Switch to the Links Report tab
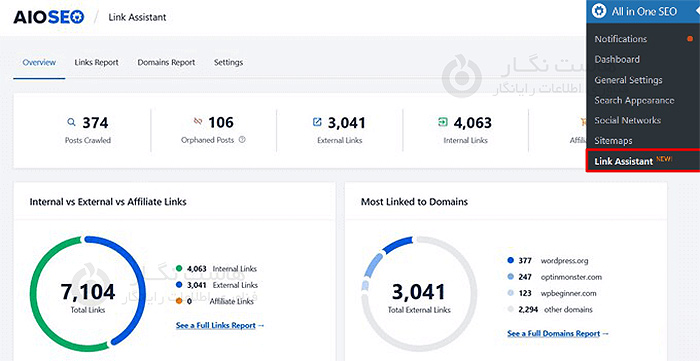Screen dimensions: 700x361 (96, 62)
